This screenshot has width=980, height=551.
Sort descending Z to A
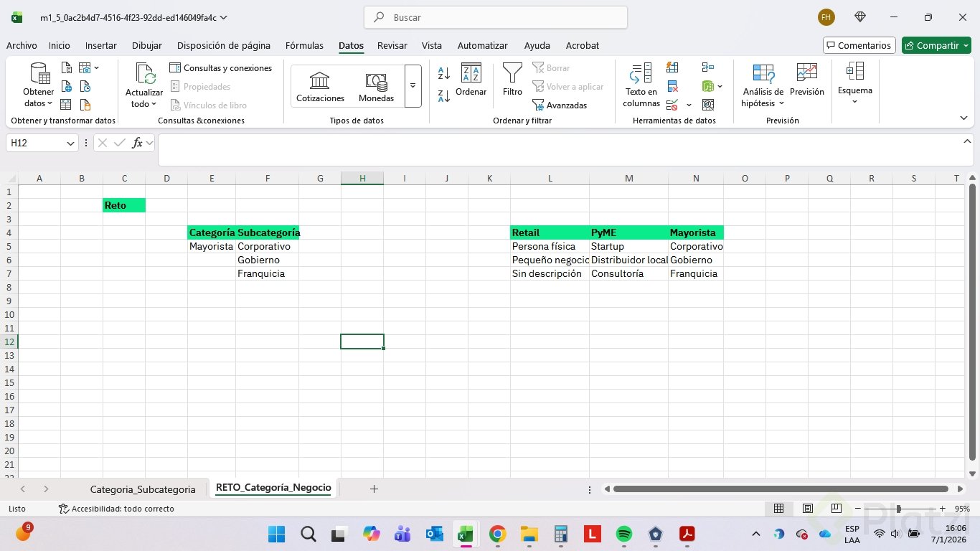tap(444, 95)
